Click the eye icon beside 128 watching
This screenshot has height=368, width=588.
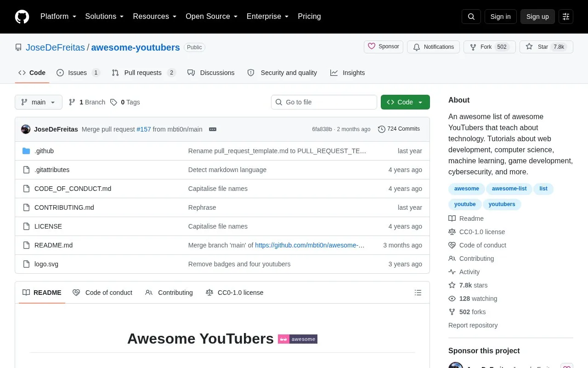(452, 299)
